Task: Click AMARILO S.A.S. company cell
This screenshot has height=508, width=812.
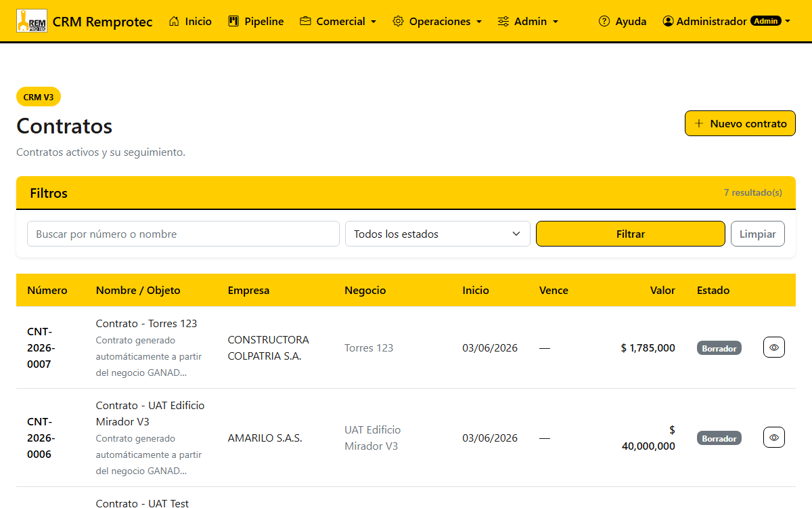Action: click(x=265, y=438)
